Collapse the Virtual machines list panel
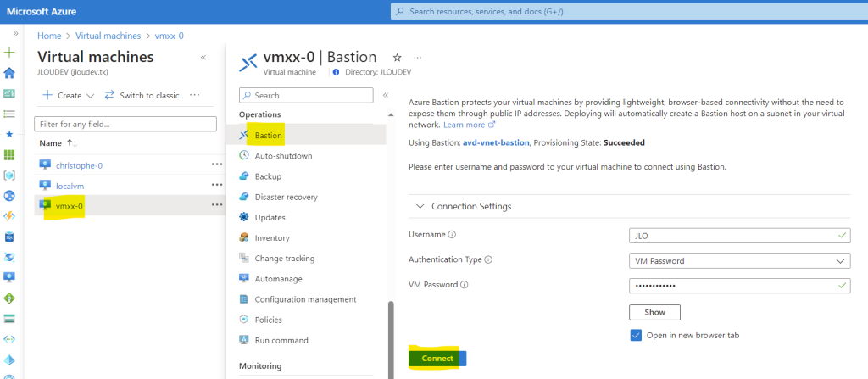 (203, 57)
